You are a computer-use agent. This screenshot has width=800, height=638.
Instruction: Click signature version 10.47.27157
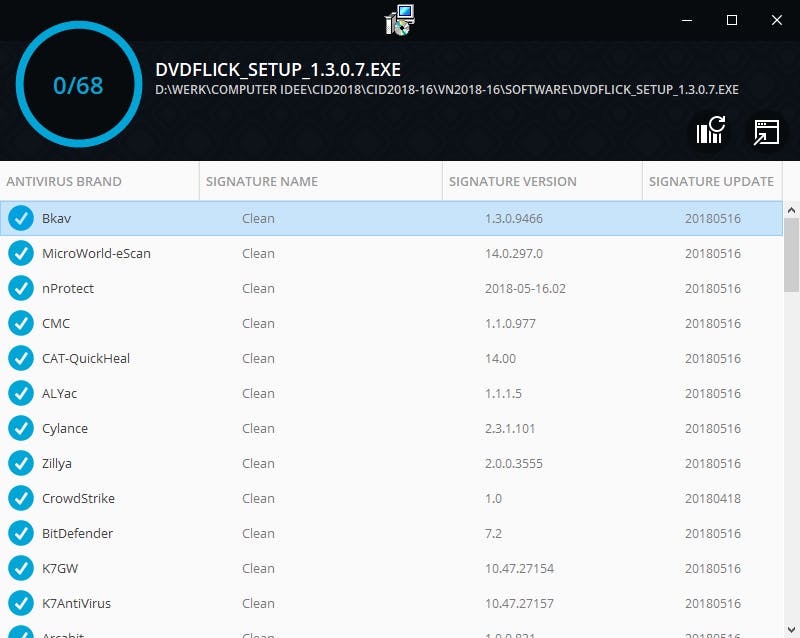pyautogui.click(x=519, y=603)
